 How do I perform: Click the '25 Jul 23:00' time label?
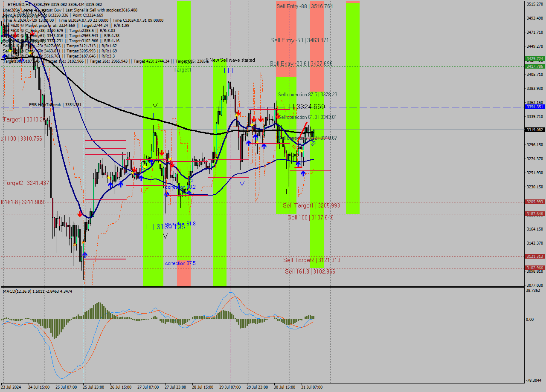pyautogui.click(x=93, y=387)
